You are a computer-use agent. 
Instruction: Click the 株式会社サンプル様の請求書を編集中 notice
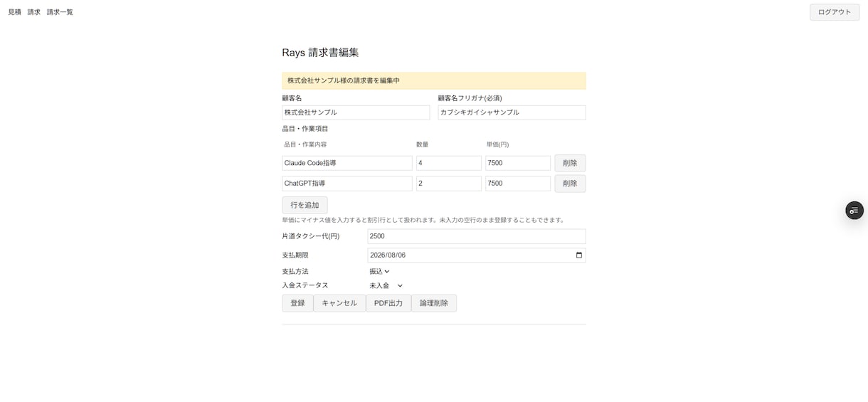(x=434, y=80)
